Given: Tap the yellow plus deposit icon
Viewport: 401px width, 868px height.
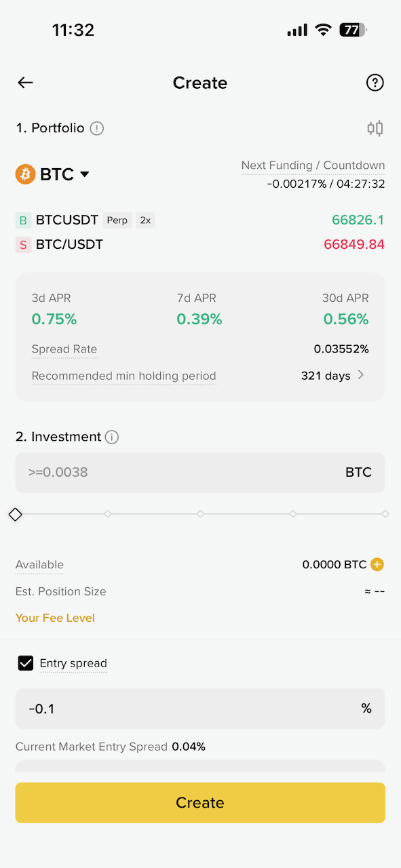Looking at the screenshot, I should point(378,564).
